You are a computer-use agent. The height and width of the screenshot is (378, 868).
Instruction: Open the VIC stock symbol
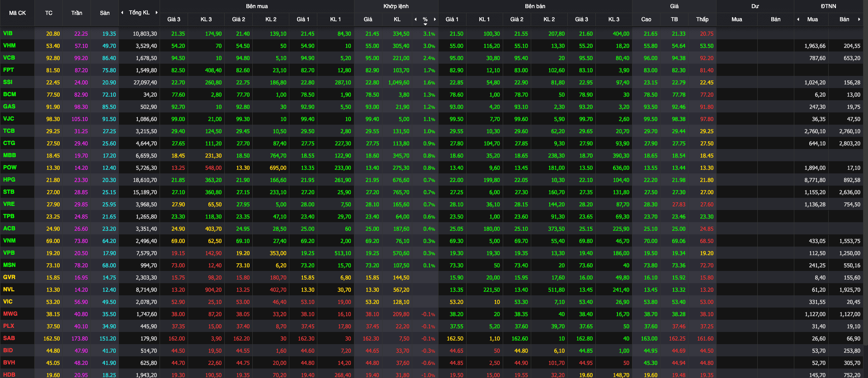tap(8, 302)
